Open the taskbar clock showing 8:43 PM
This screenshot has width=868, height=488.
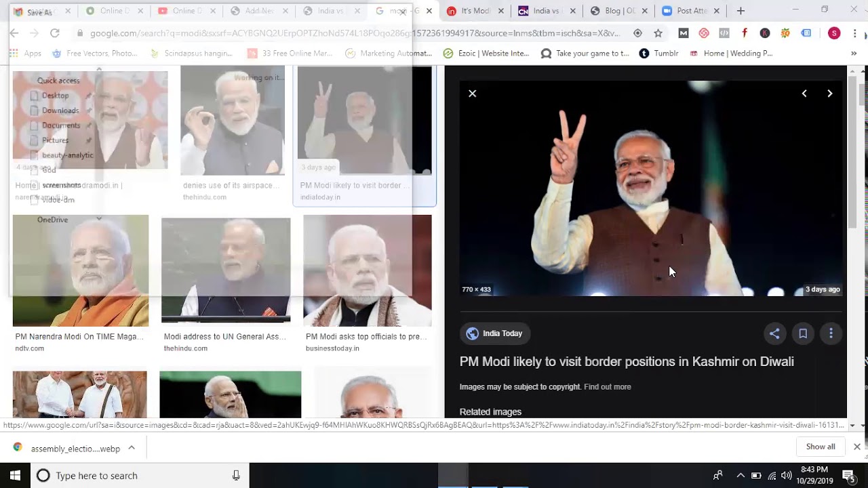(816, 475)
